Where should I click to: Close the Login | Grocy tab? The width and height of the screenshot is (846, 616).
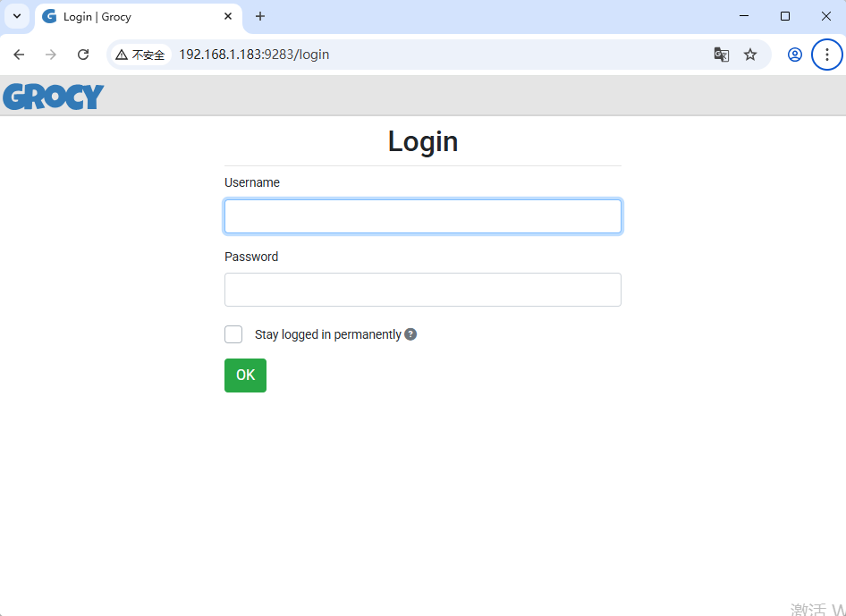pyautogui.click(x=228, y=16)
